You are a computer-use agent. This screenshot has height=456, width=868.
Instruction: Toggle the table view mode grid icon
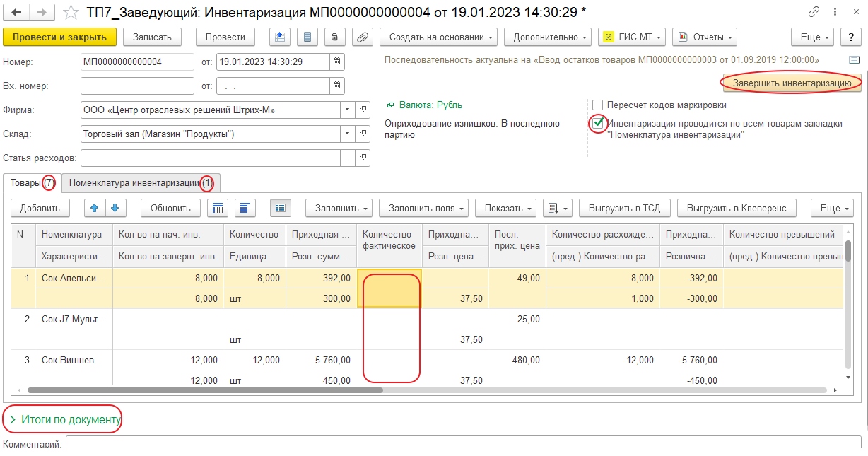point(280,208)
